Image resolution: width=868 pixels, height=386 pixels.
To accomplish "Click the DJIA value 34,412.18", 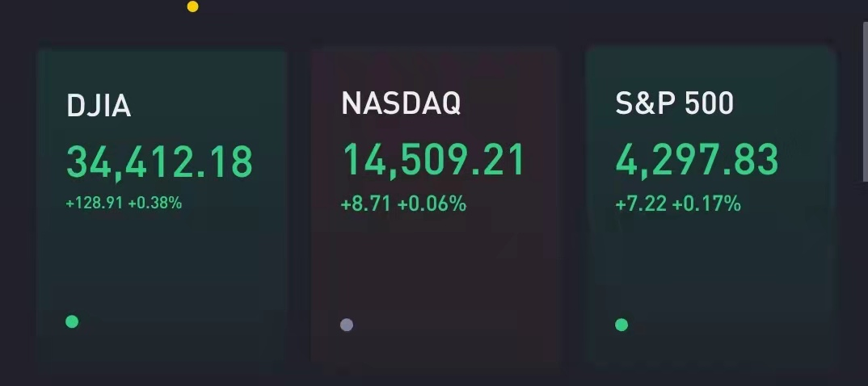I will (159, 162).
